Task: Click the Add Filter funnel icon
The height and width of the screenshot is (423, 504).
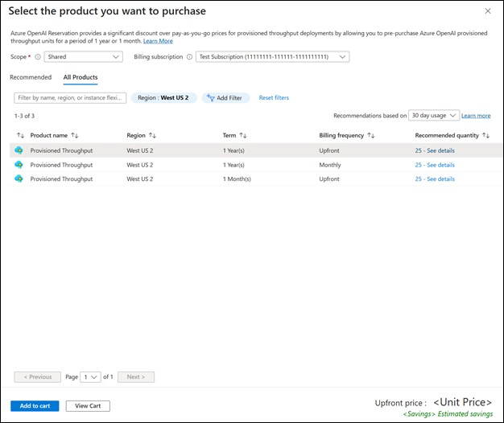Action: click(x=211, y=98)
